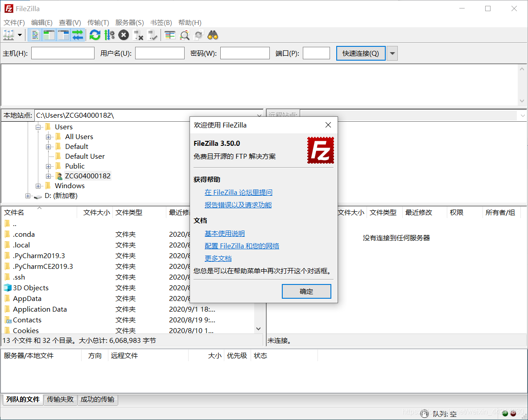This screenshot has width=528, height=420.
Task: Expand the Windows folder in the tree
Action: point(38,185)
